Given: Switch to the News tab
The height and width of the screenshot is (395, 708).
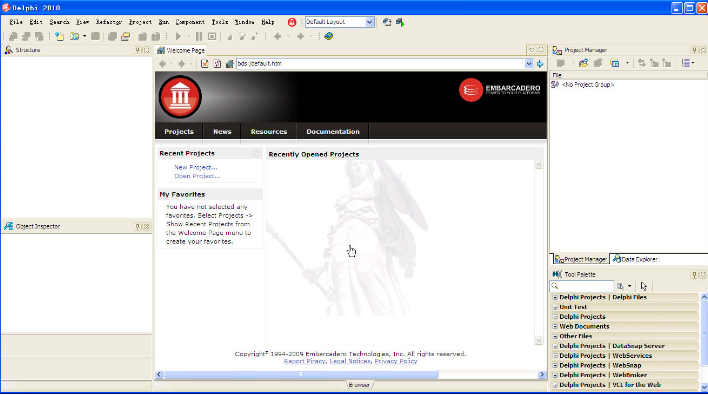Looking at the screenshot, I should [x=222, y=131].
